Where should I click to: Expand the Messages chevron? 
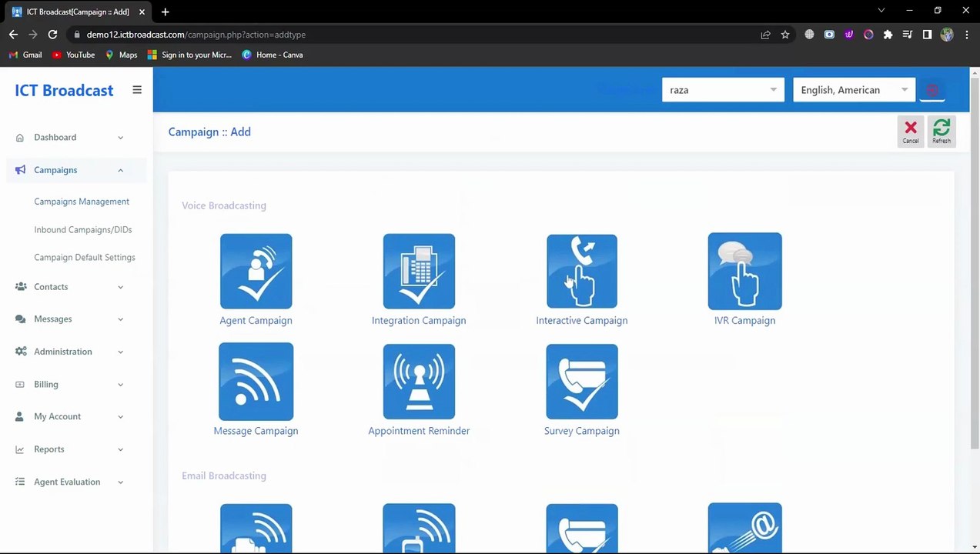click(x=120, y=319)
